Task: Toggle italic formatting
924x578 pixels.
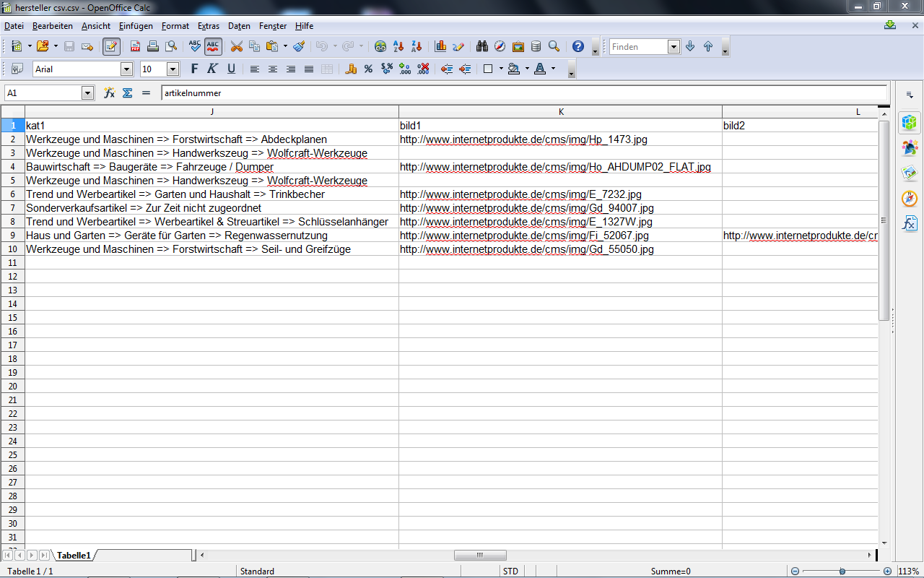Action: coord(212,69)
